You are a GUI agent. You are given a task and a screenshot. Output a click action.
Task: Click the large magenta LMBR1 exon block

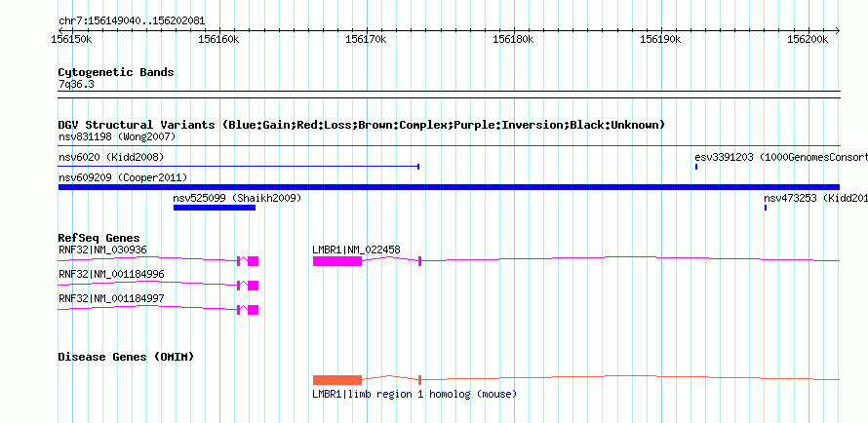337,261
